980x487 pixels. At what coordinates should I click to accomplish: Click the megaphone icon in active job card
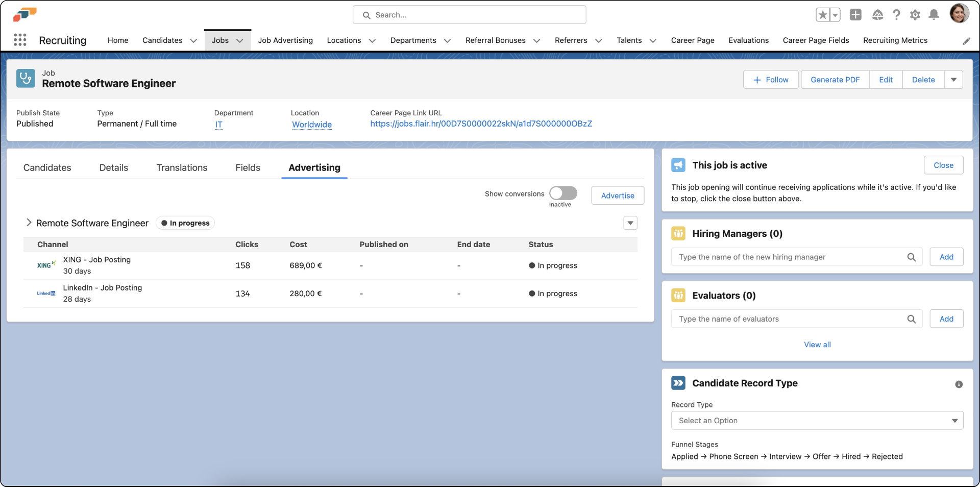678,165
